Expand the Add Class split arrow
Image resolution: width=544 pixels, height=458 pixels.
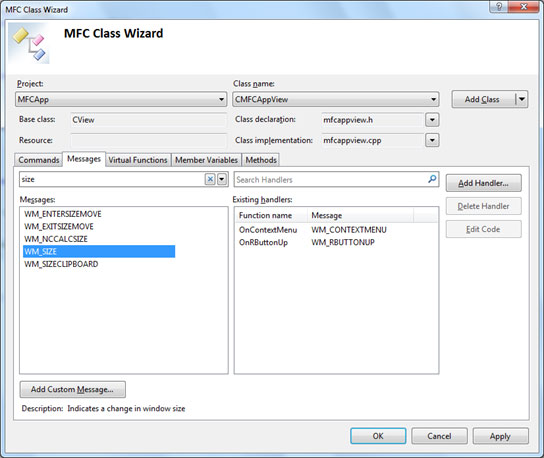522,99
